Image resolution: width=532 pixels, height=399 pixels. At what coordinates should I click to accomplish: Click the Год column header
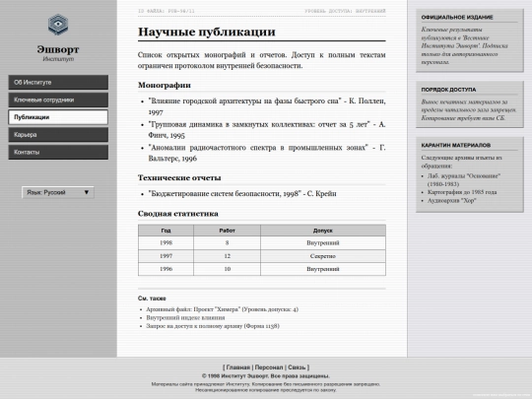[166, 231]
